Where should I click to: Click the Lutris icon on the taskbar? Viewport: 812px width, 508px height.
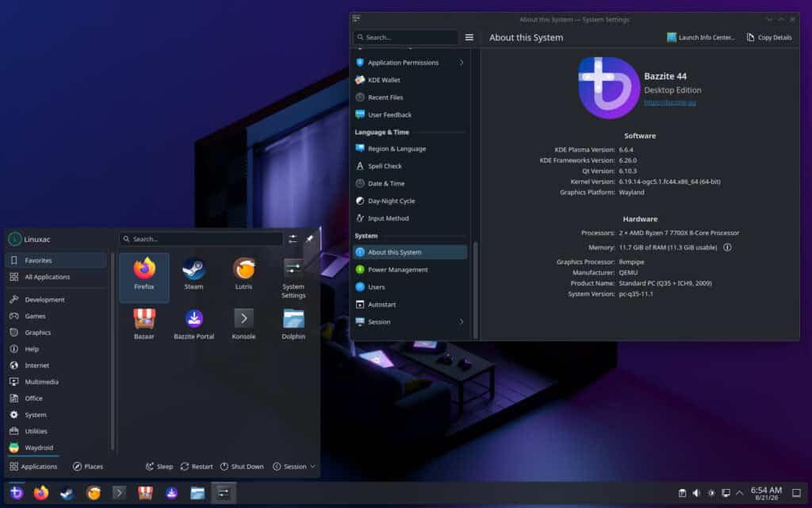[x=94, y=492]
